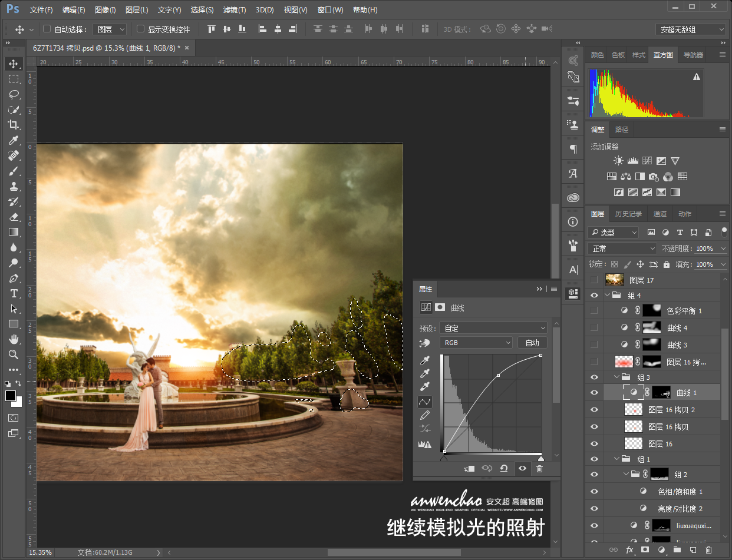Show 图层 17 by clicking its visibility box
The image size is (732, 560).
[594, 280]
